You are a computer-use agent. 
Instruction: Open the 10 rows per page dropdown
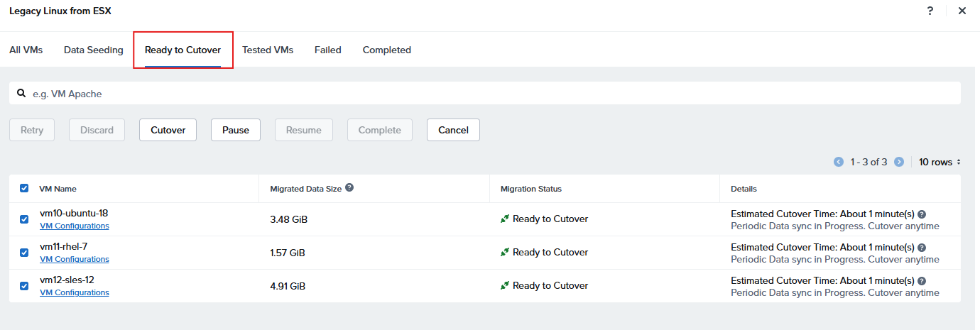(940, 163)
